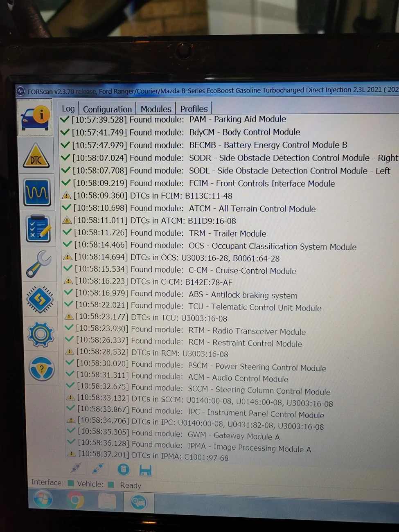Select the IPC Instrument Panel Control Module line
The height and width of the screenshot is (532, 399).
[x=196, y=412]
